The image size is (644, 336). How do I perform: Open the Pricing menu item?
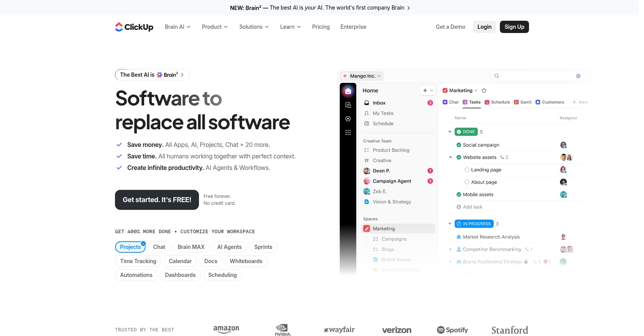coord(321,27)
